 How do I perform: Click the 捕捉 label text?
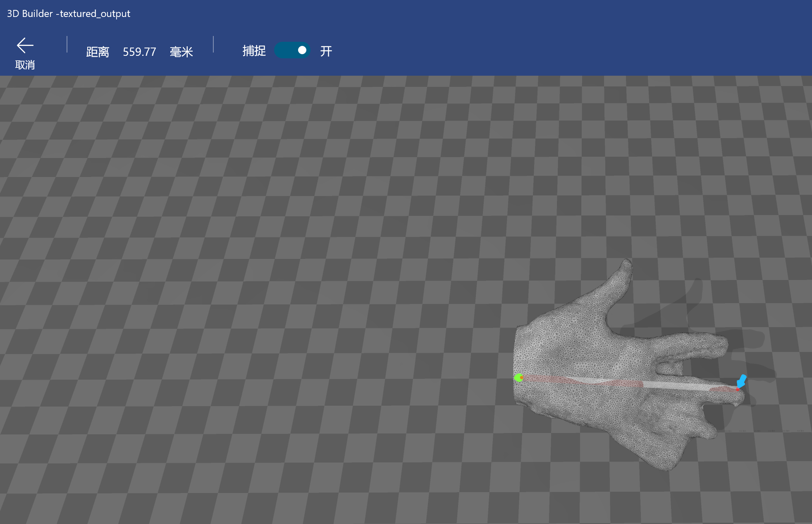[x=254, y=51]
